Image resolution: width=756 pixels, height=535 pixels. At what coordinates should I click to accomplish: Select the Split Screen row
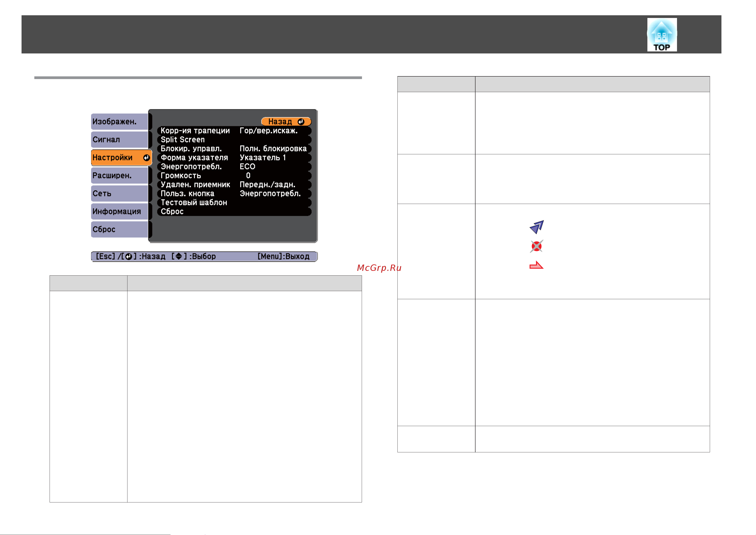234,139
